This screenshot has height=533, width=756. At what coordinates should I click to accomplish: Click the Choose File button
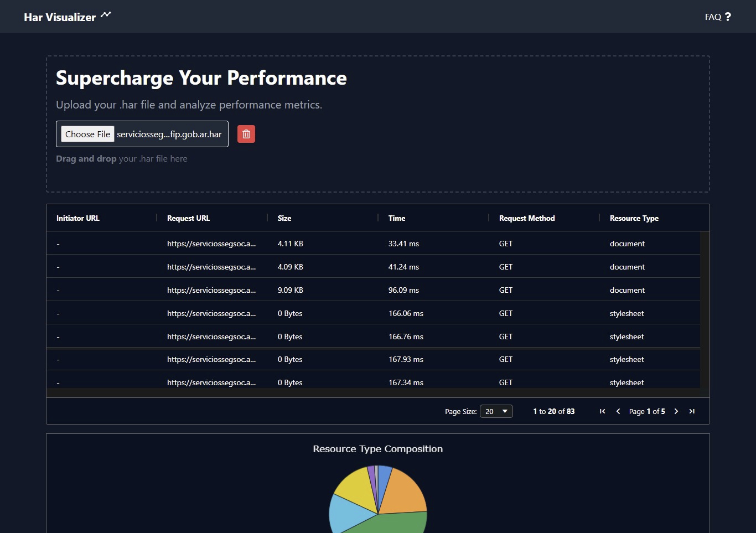[x=87, y=134]
